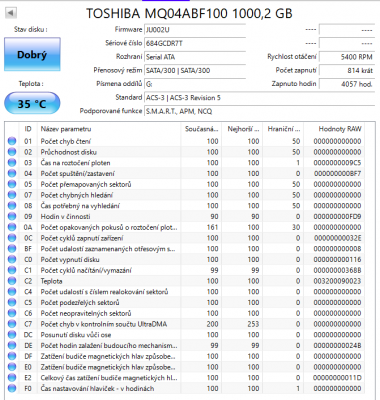Select the blue status icon for ID DE
This screenshot has height=400, width=380.
(12, 345)
